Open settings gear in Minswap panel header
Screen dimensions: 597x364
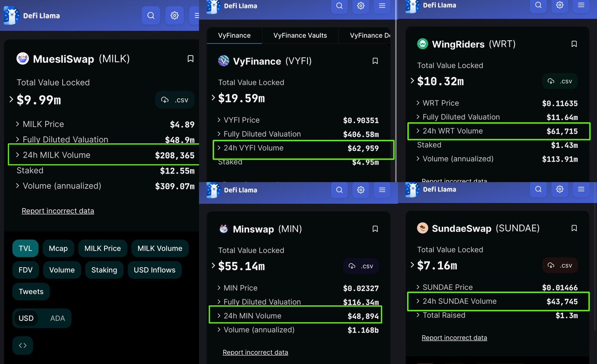pyautogui.click(x=361, y=189)
